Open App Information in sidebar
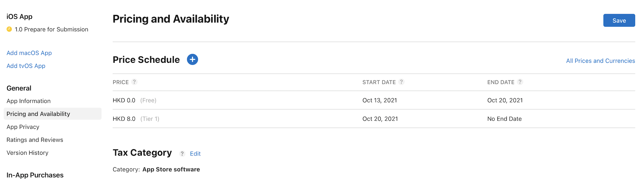The image size is (644, 183). [x=29, y=101]
